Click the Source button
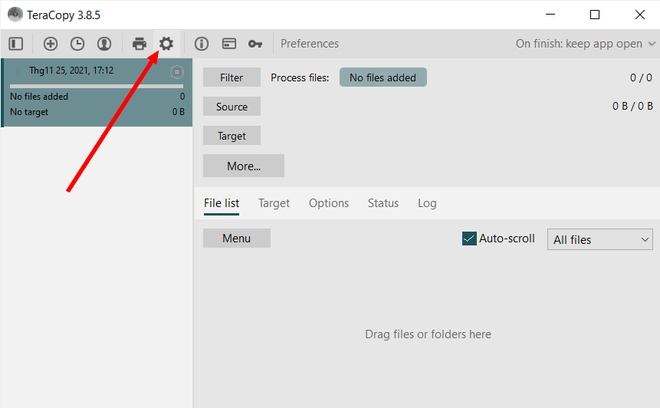 (231, 106)
